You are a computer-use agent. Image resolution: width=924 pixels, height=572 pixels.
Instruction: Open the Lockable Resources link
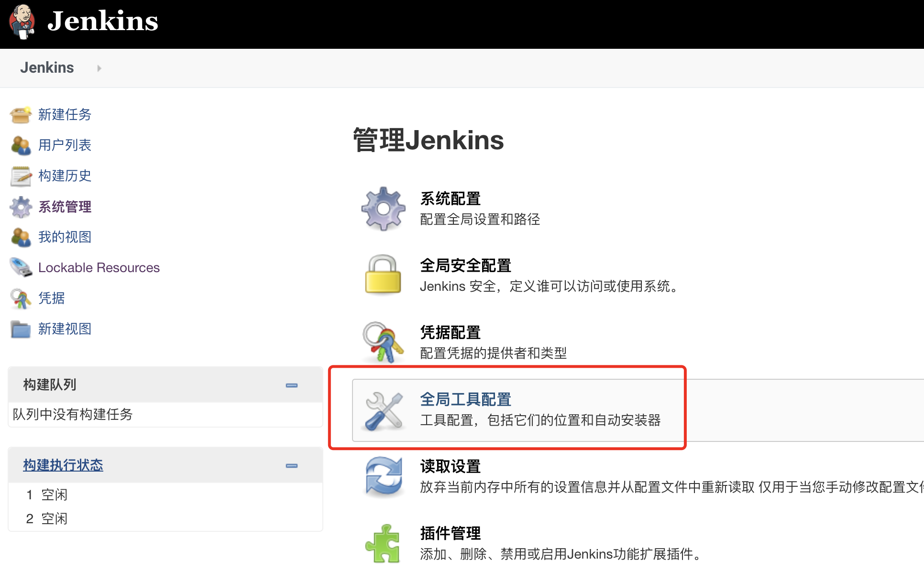pyautogui.click(x=99, y=267)
